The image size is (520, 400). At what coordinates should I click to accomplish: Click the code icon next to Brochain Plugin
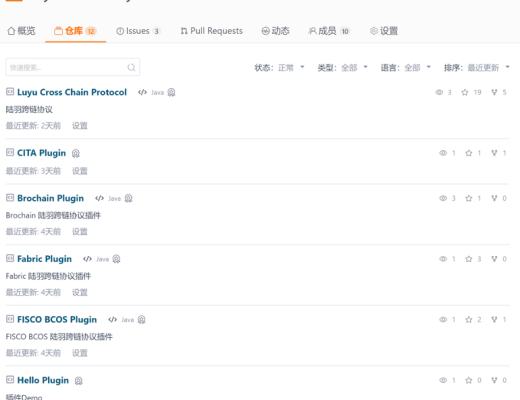pyautogui.click(x=99, y=198)
